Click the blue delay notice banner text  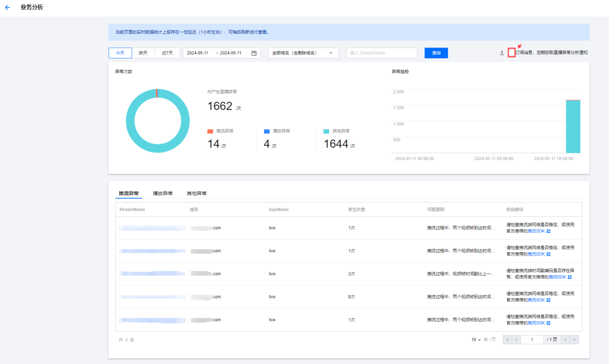click(x=192, y=32)
